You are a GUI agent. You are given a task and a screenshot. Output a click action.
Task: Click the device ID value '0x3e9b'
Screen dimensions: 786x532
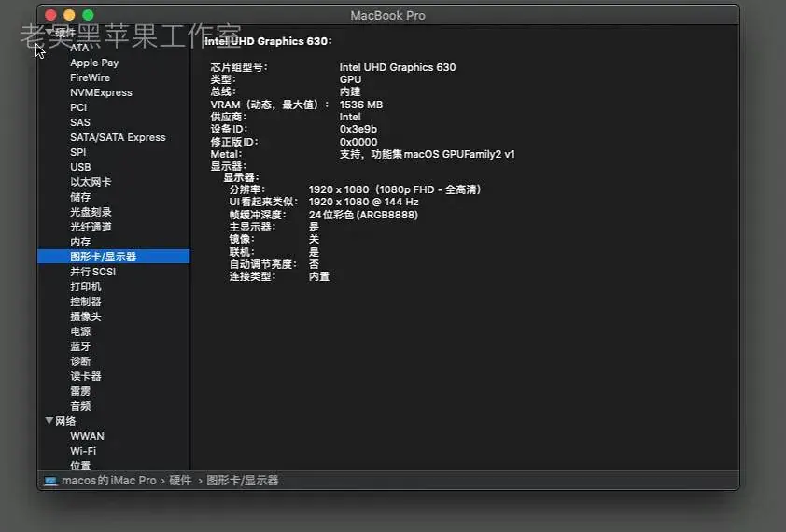tap(358, 129)
